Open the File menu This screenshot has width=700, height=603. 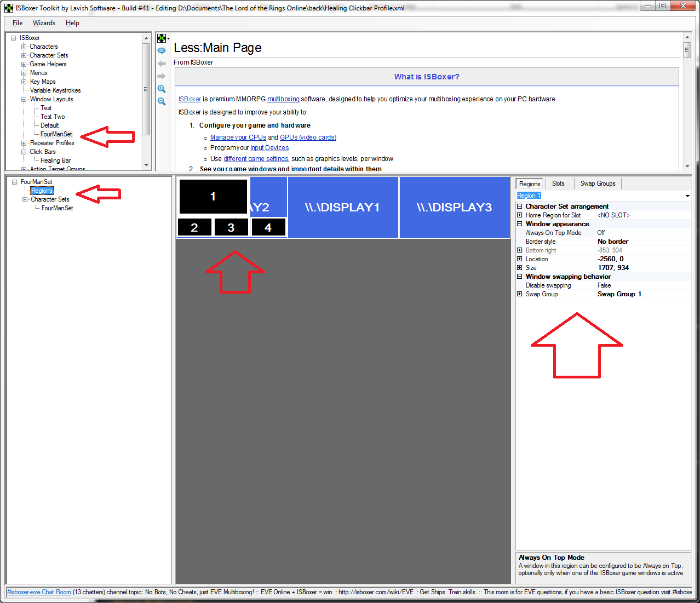(x=18, y=23)
